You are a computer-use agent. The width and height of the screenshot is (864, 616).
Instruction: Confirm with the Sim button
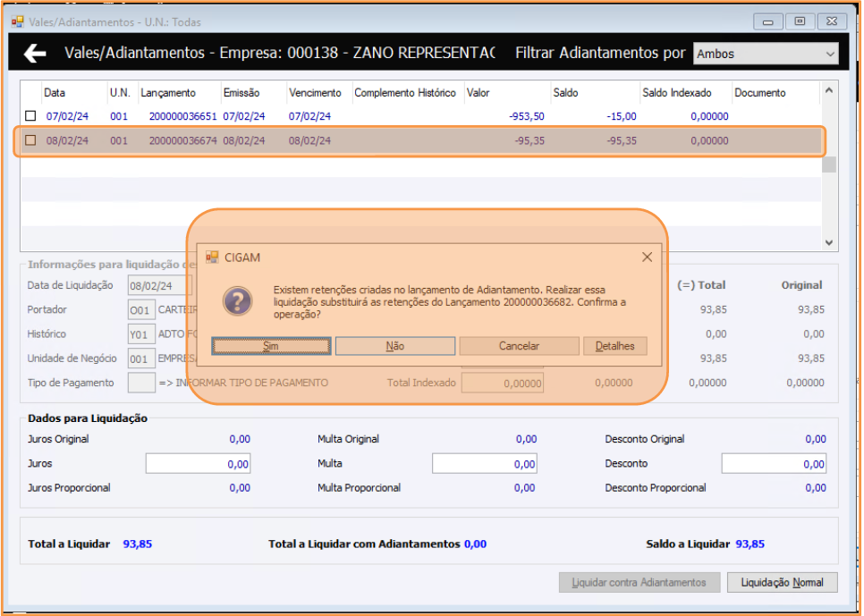tap(271, 346)
